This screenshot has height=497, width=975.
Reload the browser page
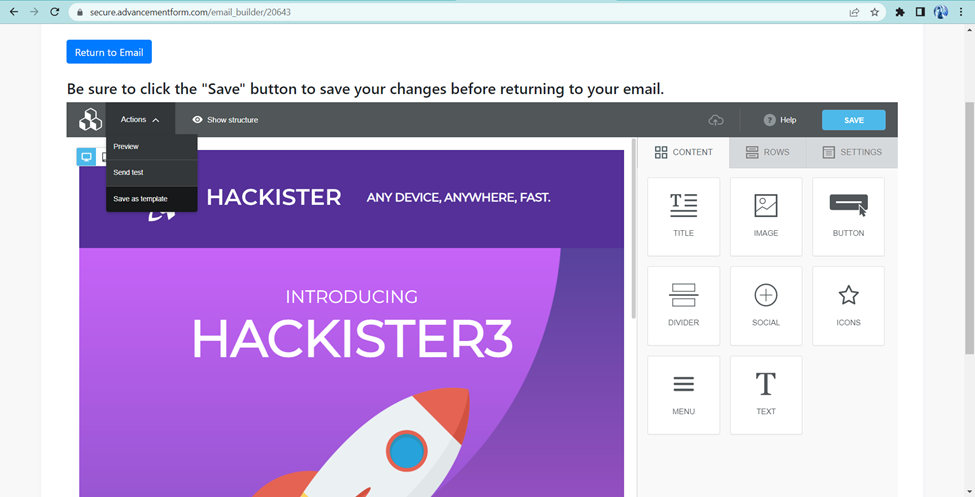55,12
